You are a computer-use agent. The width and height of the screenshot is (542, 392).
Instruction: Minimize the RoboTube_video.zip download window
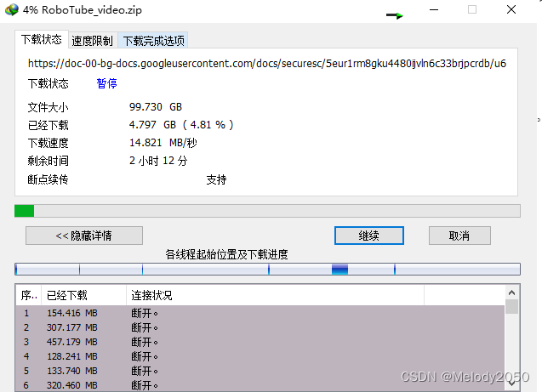click(x=434, y=9)
